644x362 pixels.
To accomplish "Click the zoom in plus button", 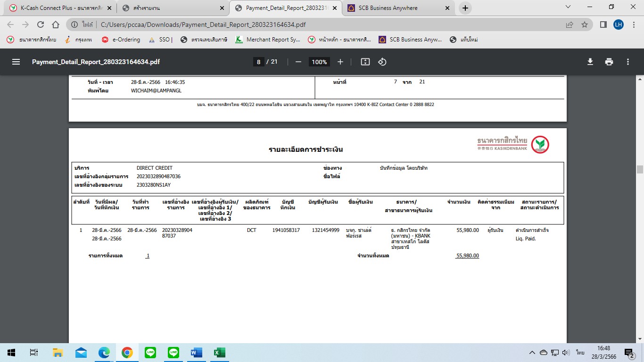I will (340, 62).
